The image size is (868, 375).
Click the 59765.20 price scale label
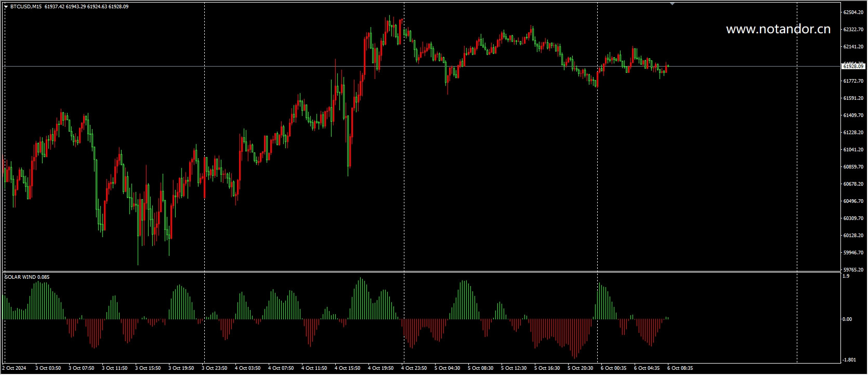pyautogui.click(x=853, y=270)
